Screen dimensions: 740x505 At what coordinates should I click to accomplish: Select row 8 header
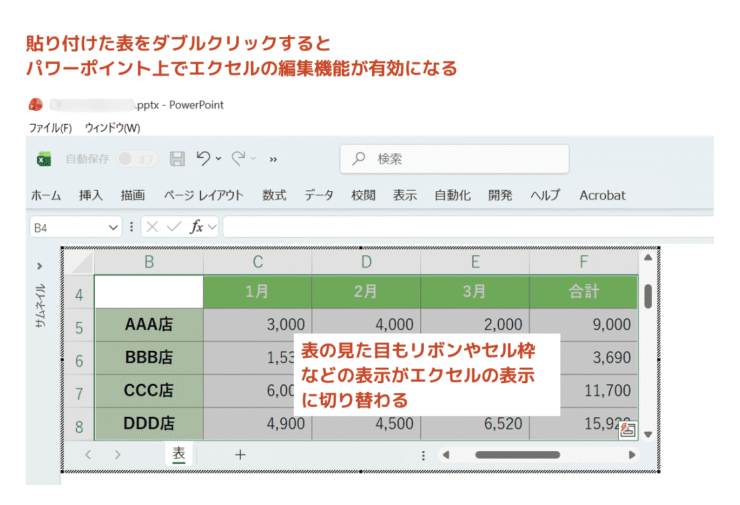[79, 426]
